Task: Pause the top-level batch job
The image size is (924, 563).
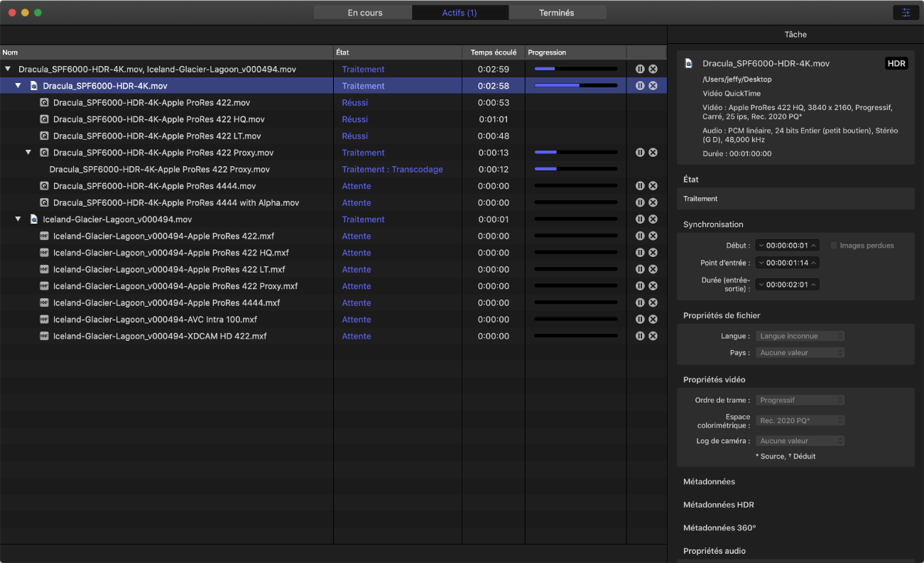Action: 640,70
